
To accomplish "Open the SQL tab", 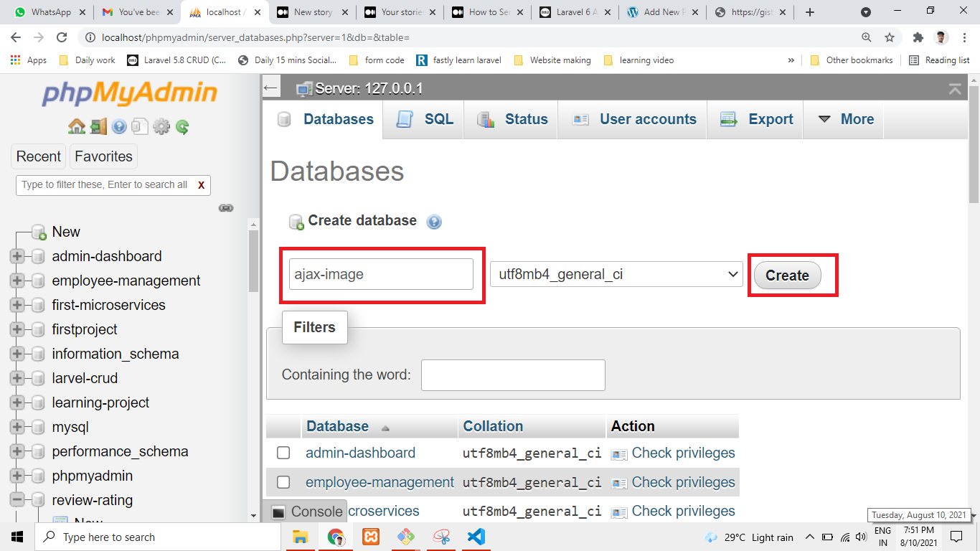I will pyautogui.click(x=424, y=119).
